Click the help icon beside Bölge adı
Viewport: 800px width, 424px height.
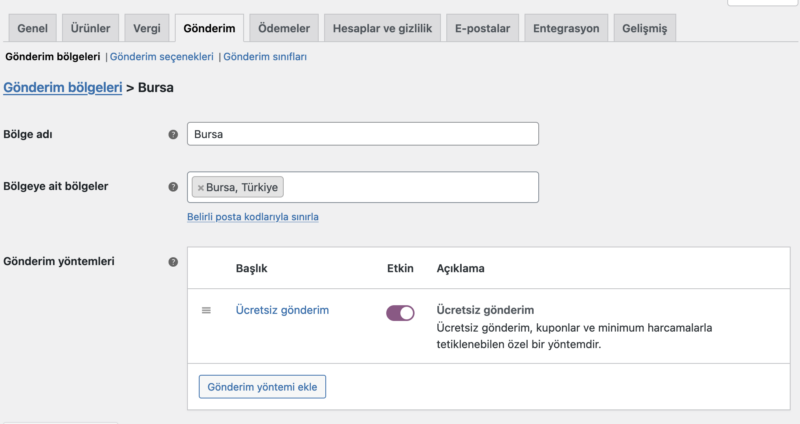[x=173, y=134]
